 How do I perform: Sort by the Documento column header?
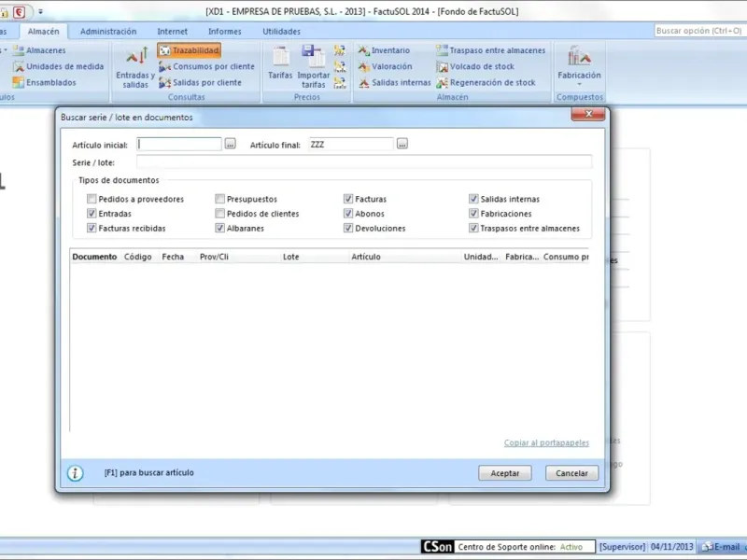point(95,257)
